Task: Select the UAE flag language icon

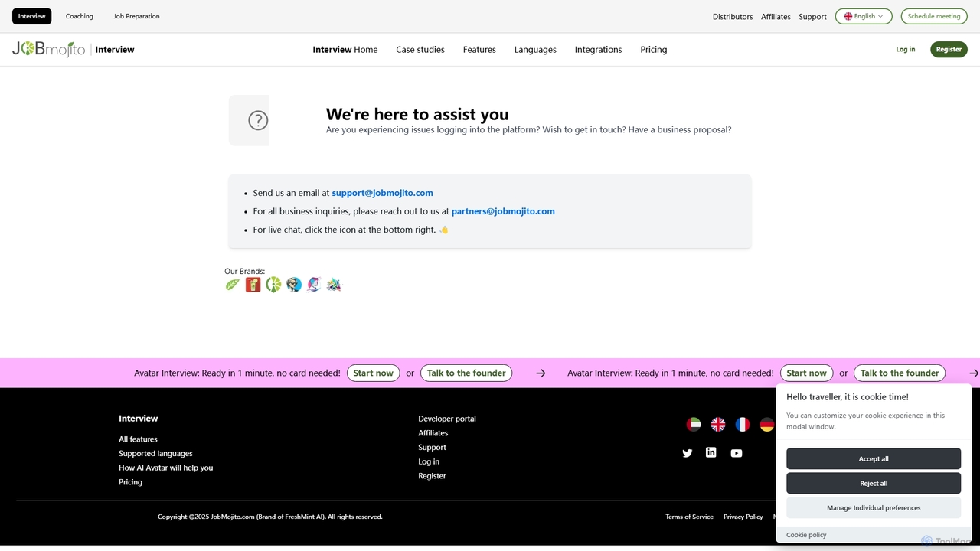Action: 694,424
